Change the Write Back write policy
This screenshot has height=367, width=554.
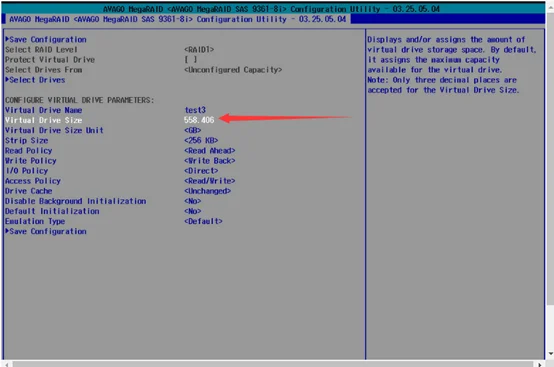point(210,161)
